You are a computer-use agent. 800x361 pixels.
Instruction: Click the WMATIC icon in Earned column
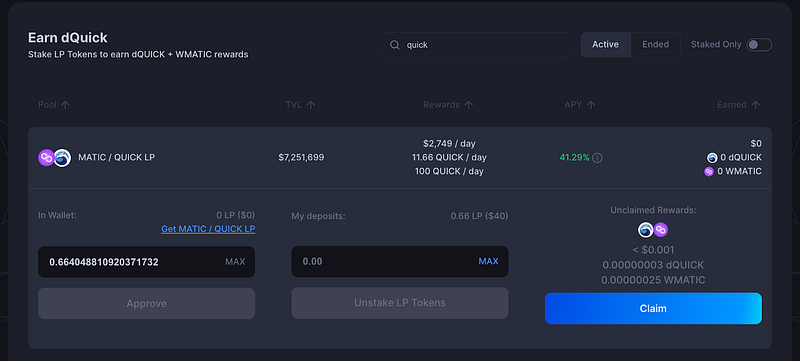point(709,172)
